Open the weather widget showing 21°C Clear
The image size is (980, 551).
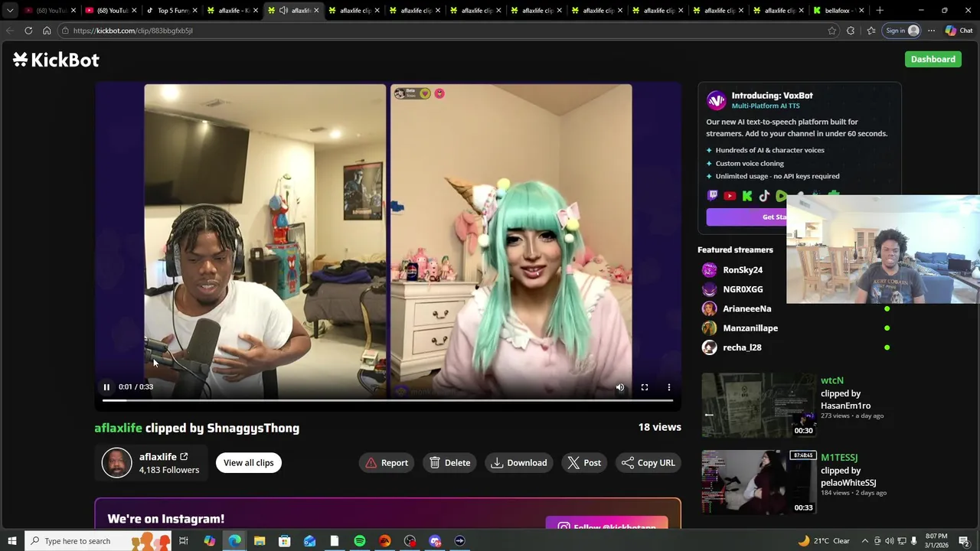824,541
